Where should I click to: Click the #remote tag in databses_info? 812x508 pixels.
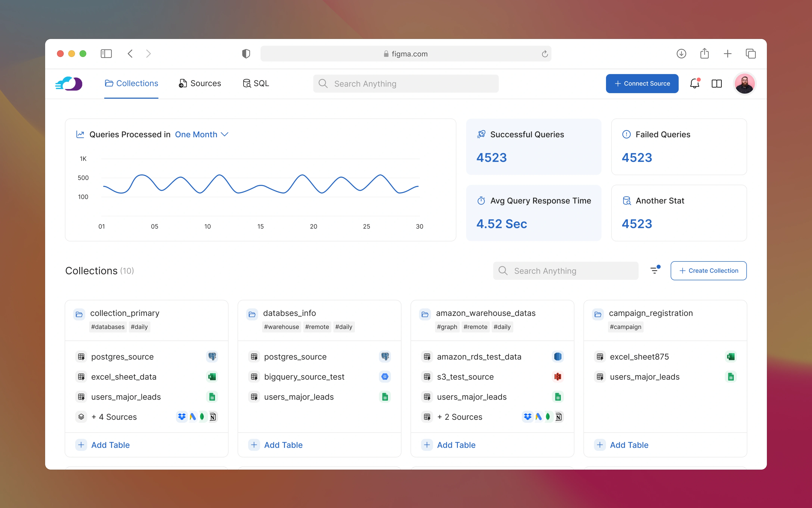317,327
